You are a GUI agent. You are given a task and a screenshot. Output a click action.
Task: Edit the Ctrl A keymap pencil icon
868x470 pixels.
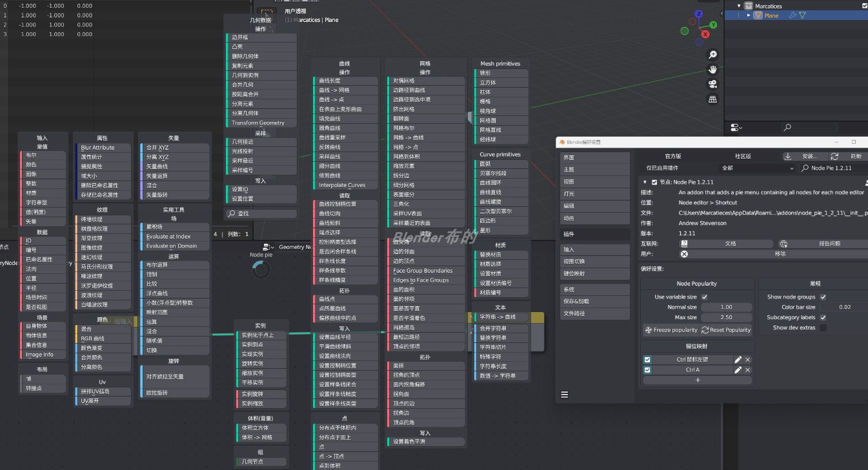click(x=738, y=370)
